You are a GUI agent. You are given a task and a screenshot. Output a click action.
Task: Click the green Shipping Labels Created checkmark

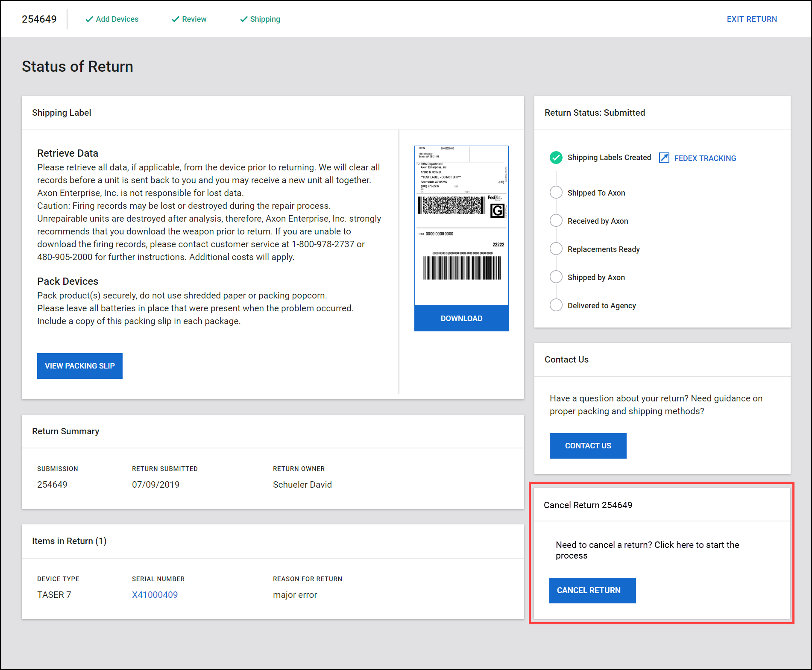[x=556, y=158]
